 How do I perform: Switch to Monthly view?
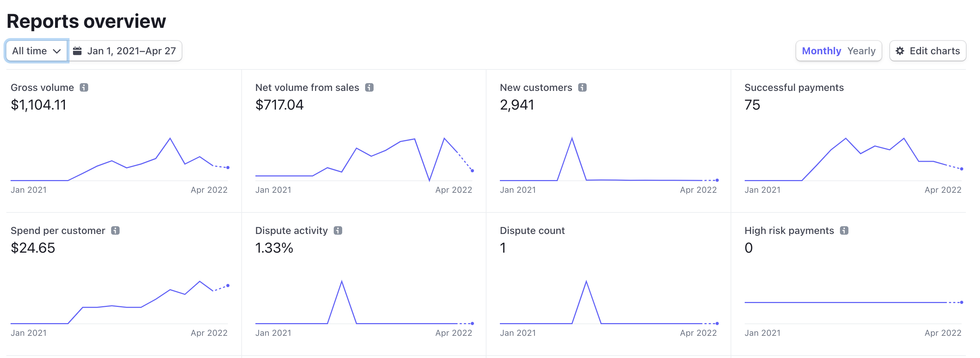821,51
